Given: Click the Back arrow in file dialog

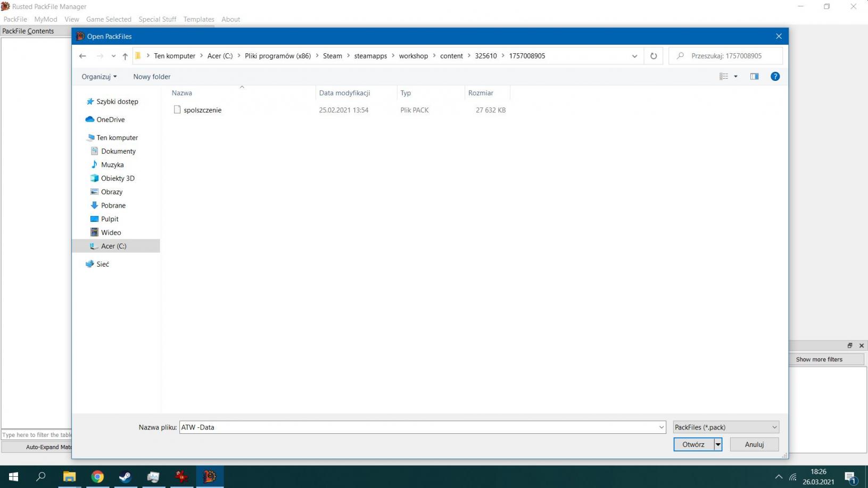Looking at the screenshot, I should pos(82,56).
